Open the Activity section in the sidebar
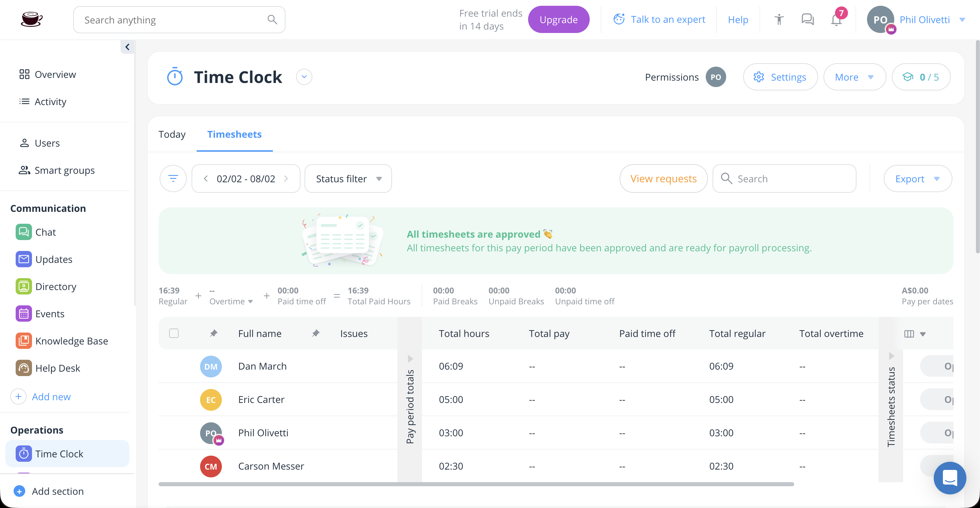 (x=51, y=102)
